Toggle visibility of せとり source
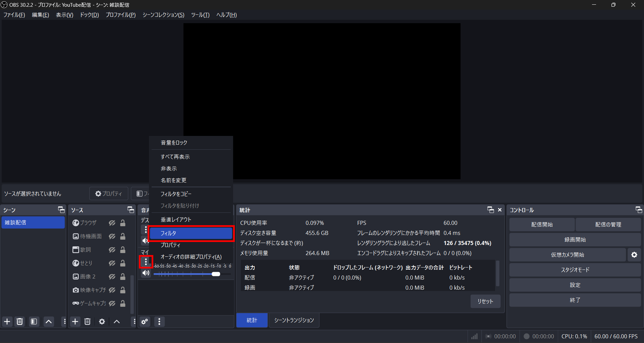Screen dimensions: 644x343 click(x=112, y=263)
